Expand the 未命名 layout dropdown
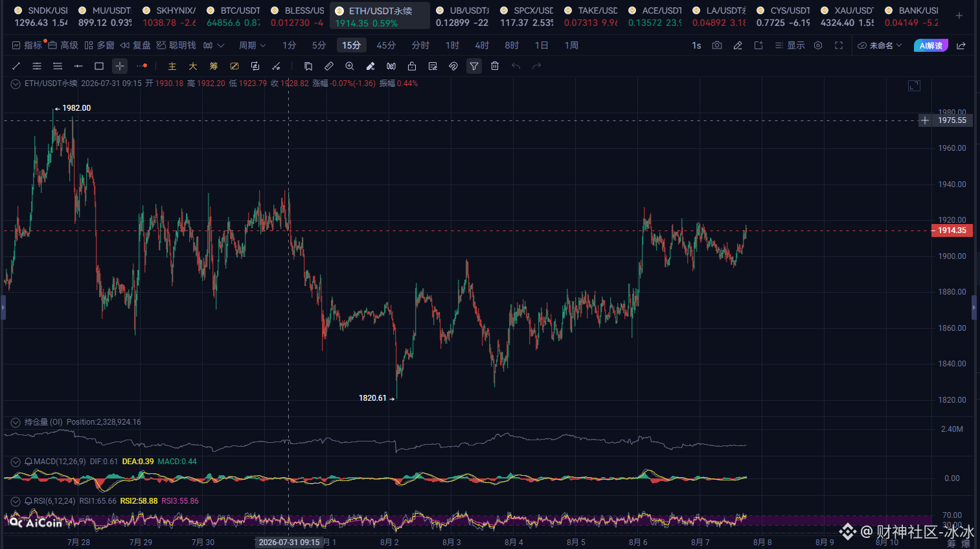 pyautogui.click(x=880, y=45)
